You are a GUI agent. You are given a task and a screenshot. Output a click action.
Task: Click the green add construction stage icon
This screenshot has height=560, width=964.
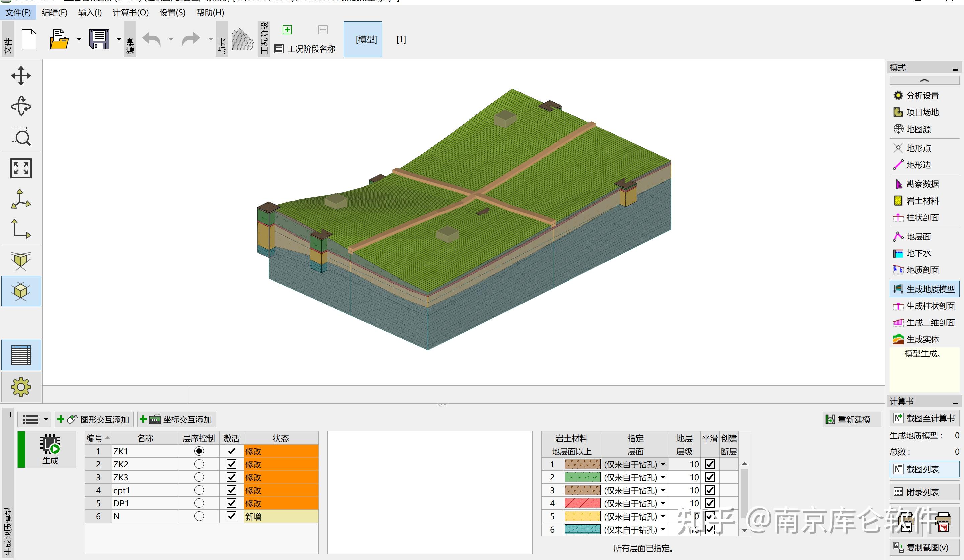pos(287,30)
